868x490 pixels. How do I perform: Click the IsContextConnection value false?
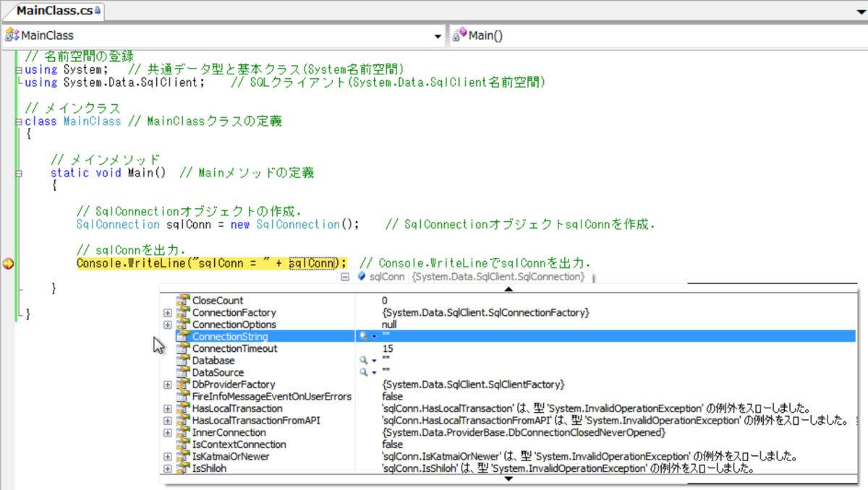tap(392, 444)
